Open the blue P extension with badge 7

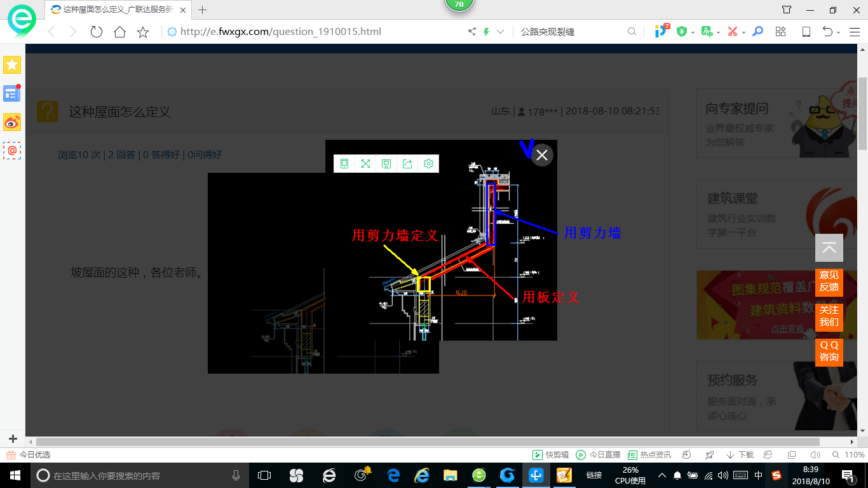pos(662,31)
